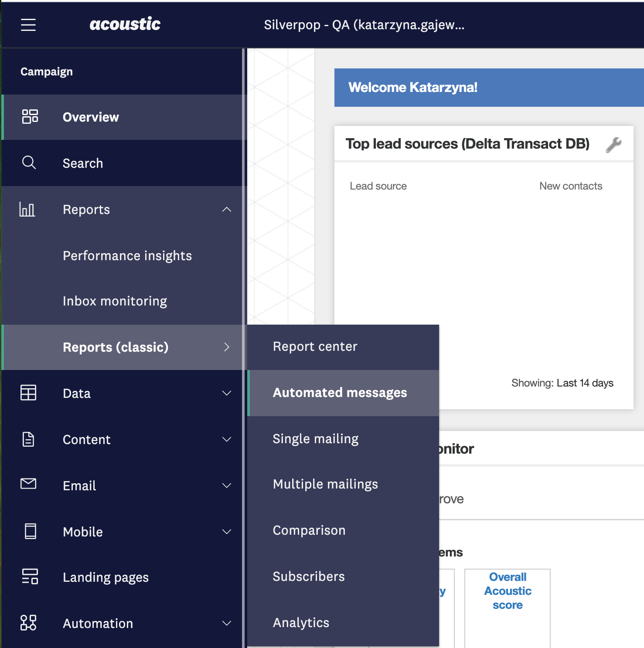The image size is (644, 648).
Task: Click the Overall Acoustic score link
Action: pos(508,591)
